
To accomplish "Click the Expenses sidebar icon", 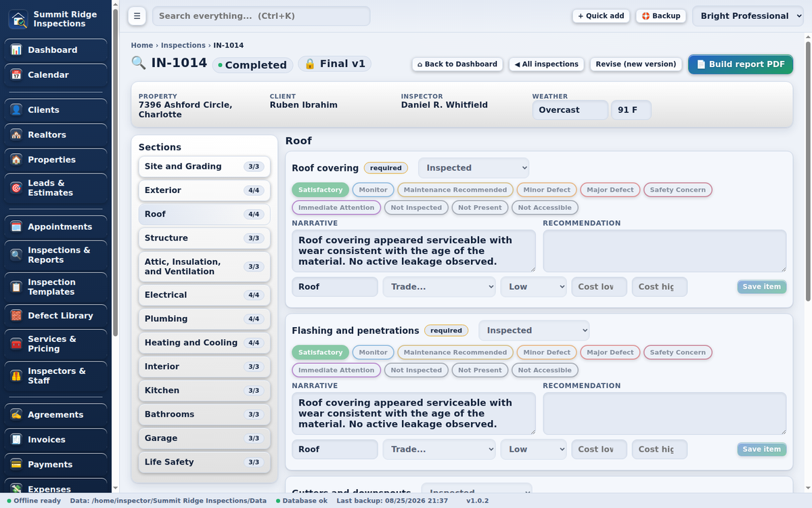I will click(x=16, y=489).
